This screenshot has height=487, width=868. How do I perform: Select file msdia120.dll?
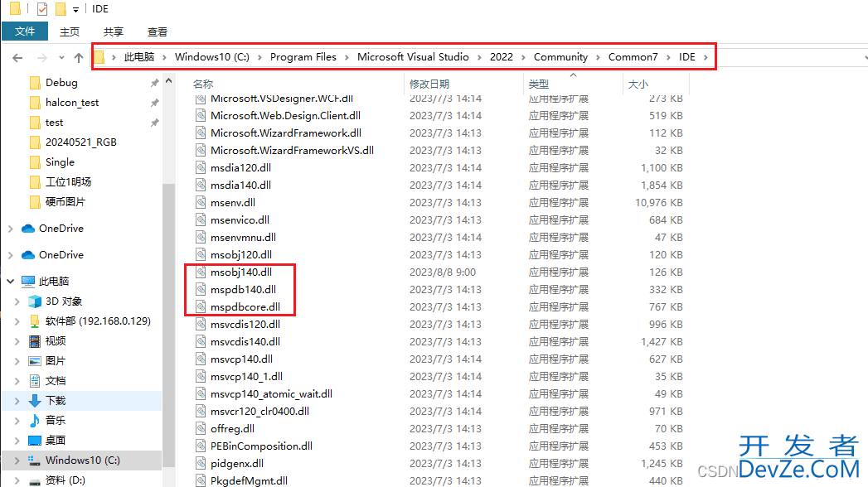point(240,167)
